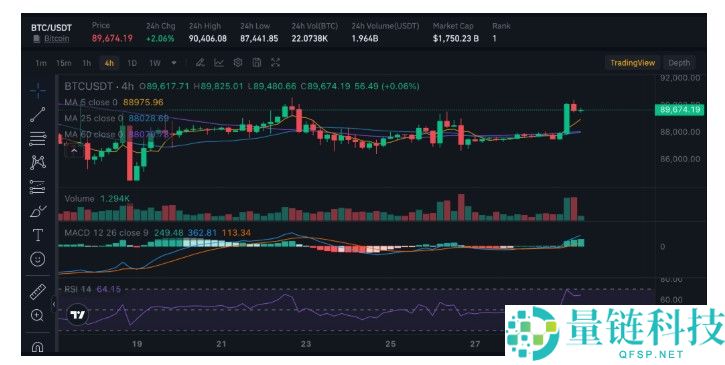
Task: Click the Bitcoin document icon
Action: coord(36,39)
